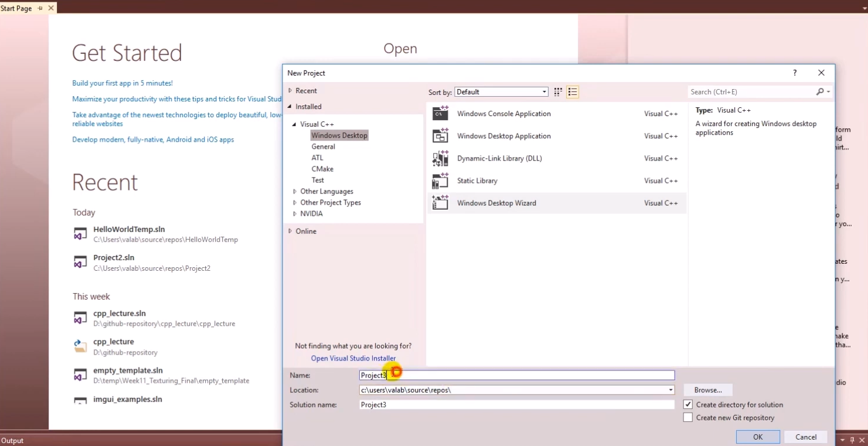Viewport: 868px width, 446px height.
Task: Switch template view to list mode
Action: coord(573,92)
